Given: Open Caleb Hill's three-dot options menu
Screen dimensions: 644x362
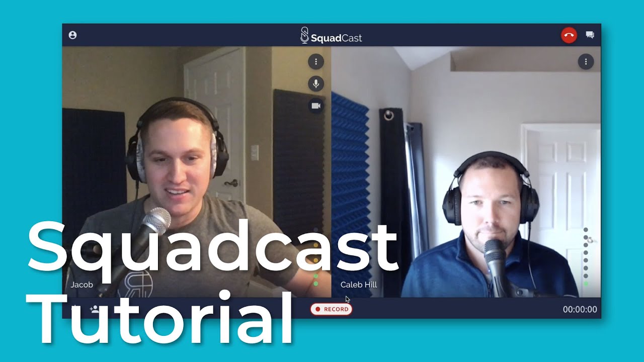Looking at the screenshot, I should tap(586, 62).
